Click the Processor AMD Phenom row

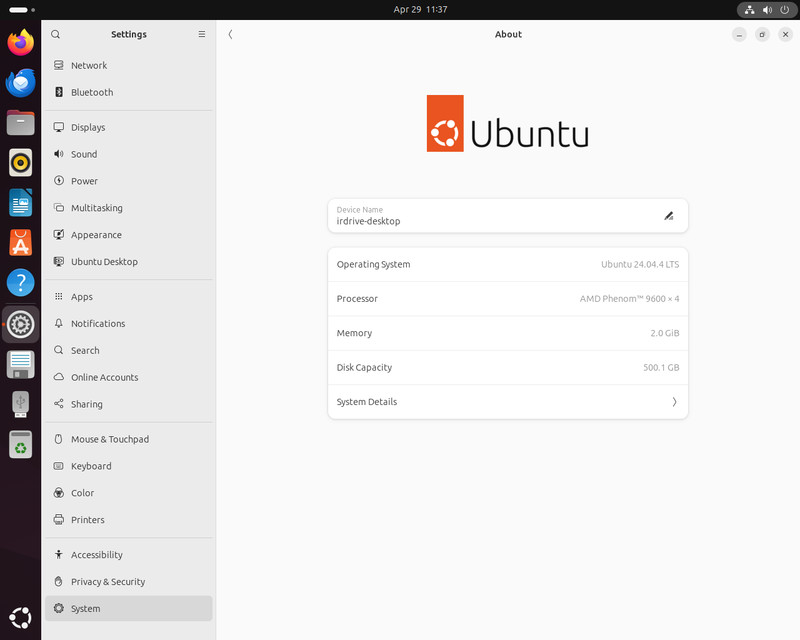(x=508, y=299)
